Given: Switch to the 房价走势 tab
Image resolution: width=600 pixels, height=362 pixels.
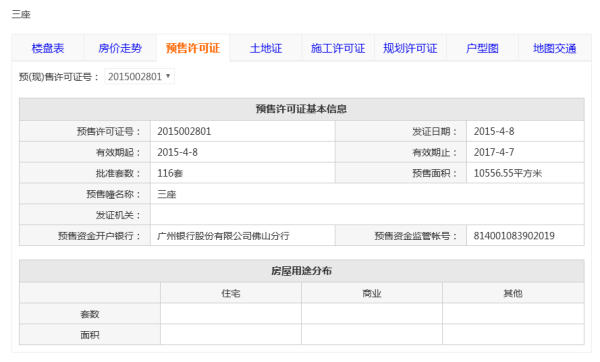Looking at the screenshot, I should (120, 48).
